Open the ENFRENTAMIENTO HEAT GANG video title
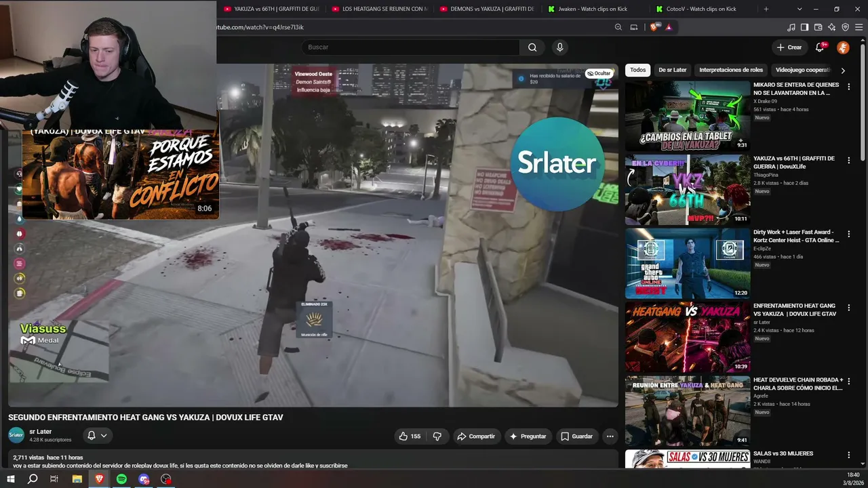 [x=795, y=310]
